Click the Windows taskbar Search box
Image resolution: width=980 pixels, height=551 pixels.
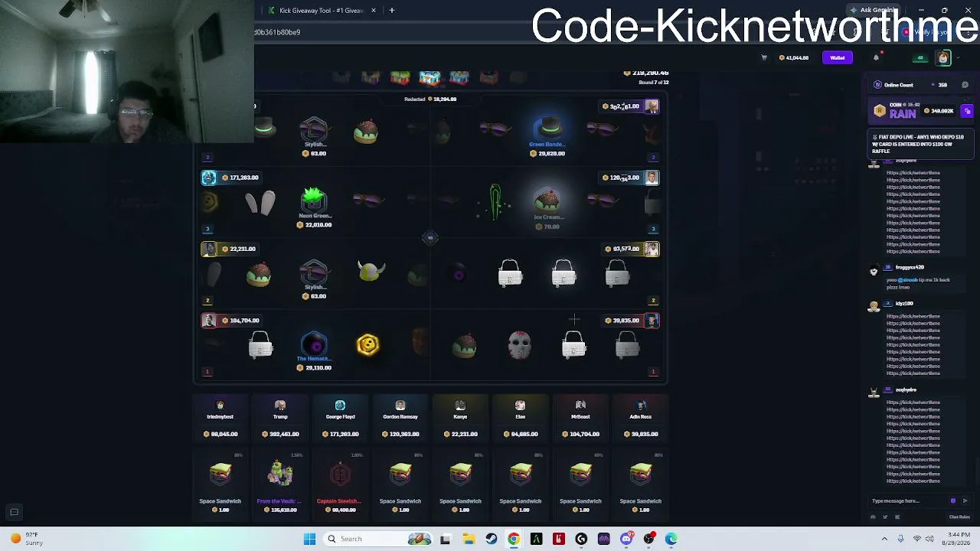click(380, 539)
